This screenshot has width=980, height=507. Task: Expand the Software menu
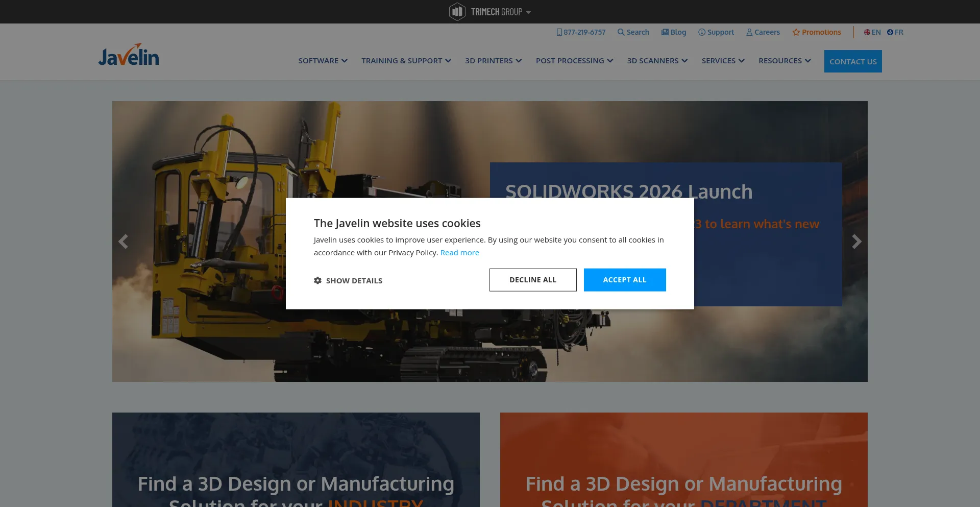[323, 61]
